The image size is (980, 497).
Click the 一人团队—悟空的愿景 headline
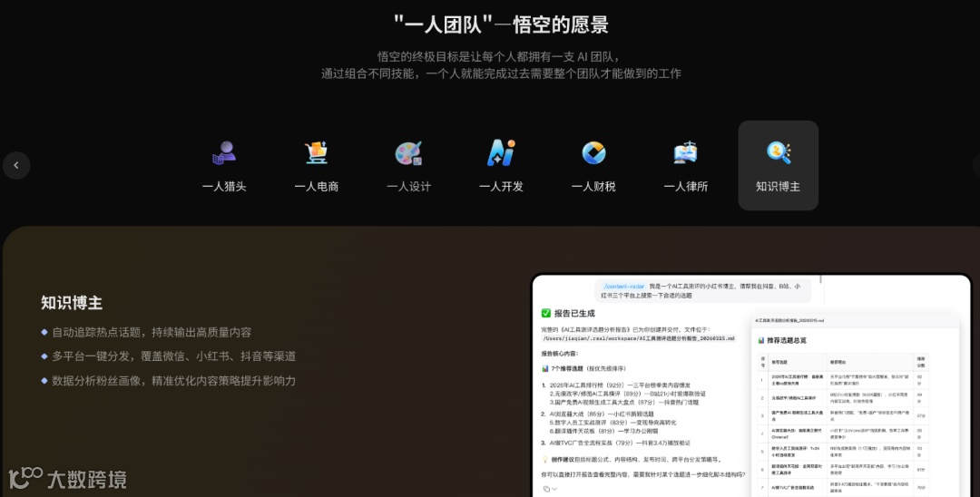coord(501,25)
